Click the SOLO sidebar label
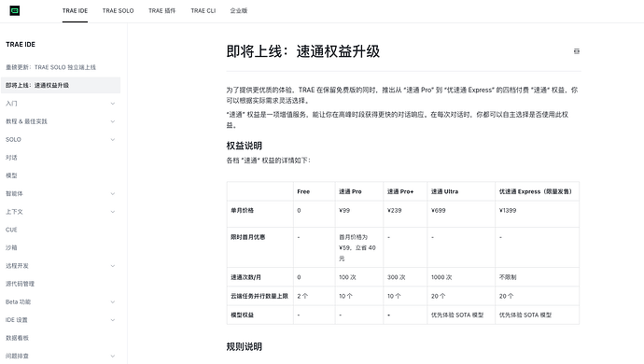This screenshot has height=364, width=644. pyautogui.click(x=13, y=140)
